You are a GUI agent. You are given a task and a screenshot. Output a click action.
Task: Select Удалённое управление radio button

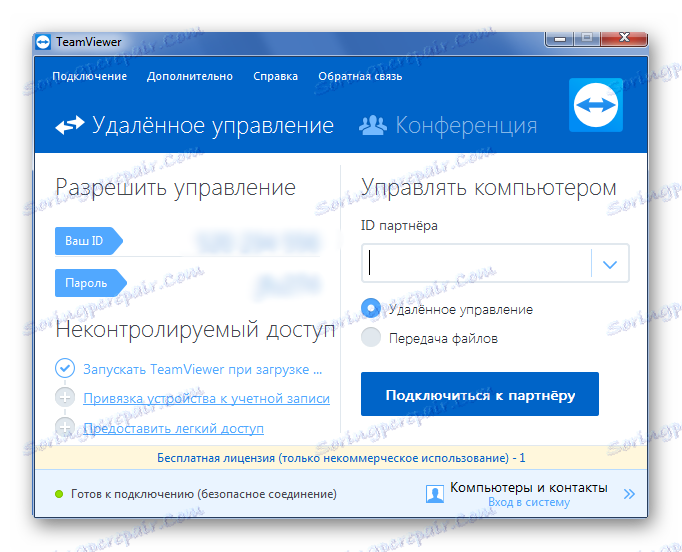tap(371, 308)
